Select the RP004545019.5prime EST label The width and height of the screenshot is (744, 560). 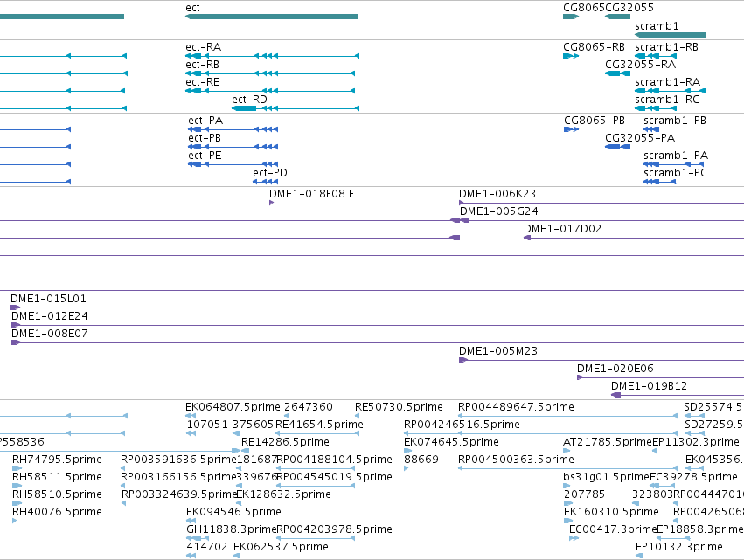click(x=334, y=478)
